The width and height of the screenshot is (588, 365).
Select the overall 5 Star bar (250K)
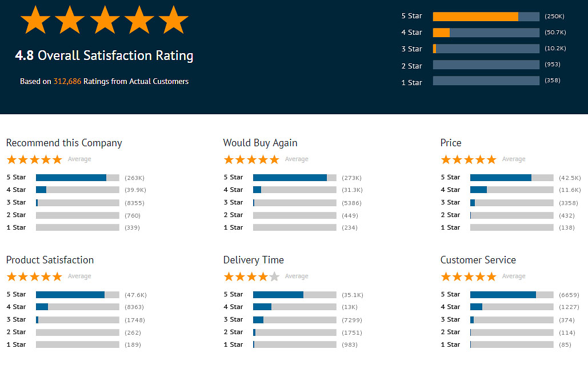486,17
